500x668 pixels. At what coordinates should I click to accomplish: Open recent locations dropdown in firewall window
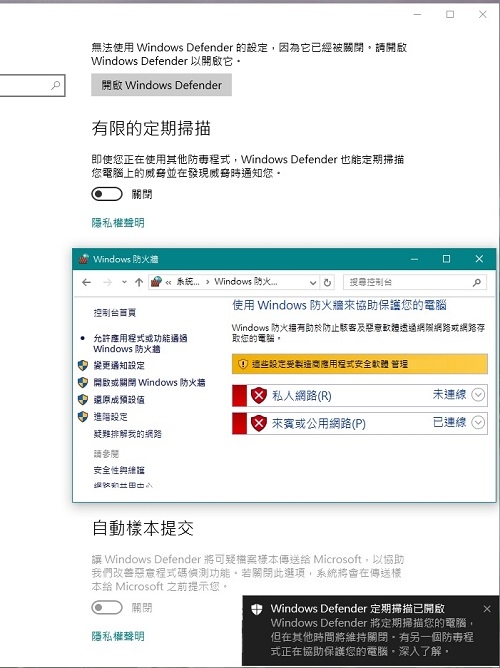[x=124, y=282]
